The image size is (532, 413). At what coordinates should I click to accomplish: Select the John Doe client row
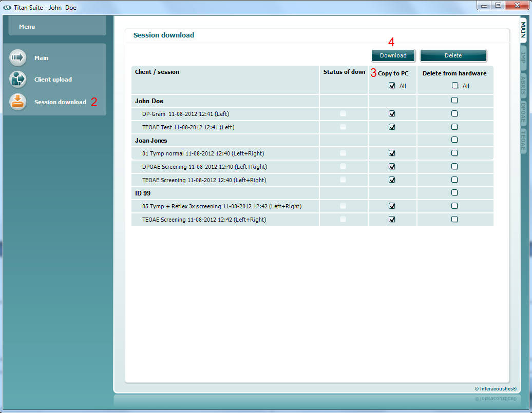312,101
